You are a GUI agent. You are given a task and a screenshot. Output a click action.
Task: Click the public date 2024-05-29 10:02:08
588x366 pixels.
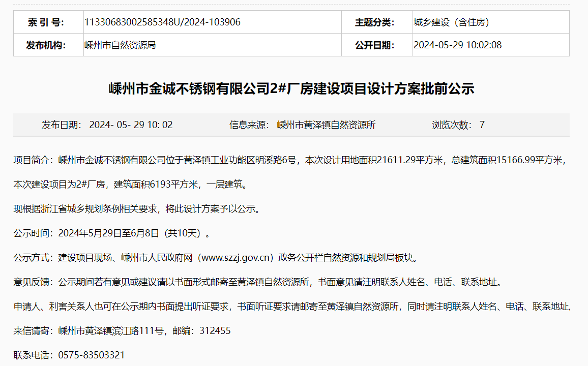457,45
